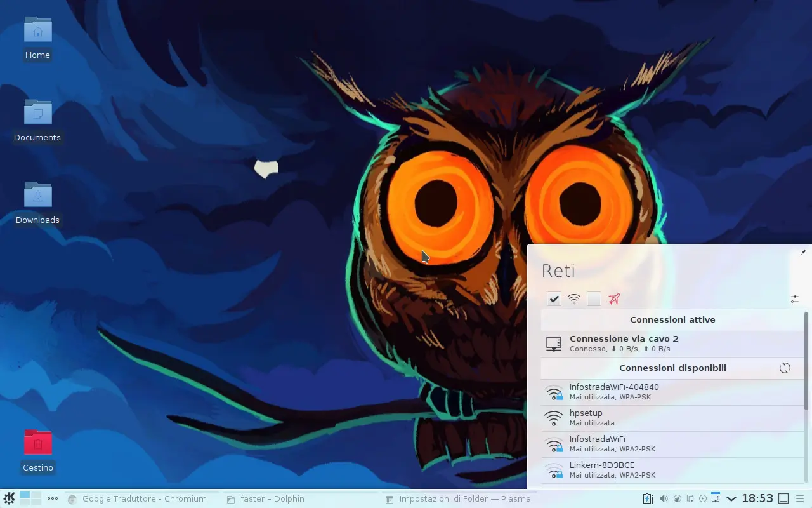
Task: Click the wired connection monitor icon
Action: tap(554, 344)
